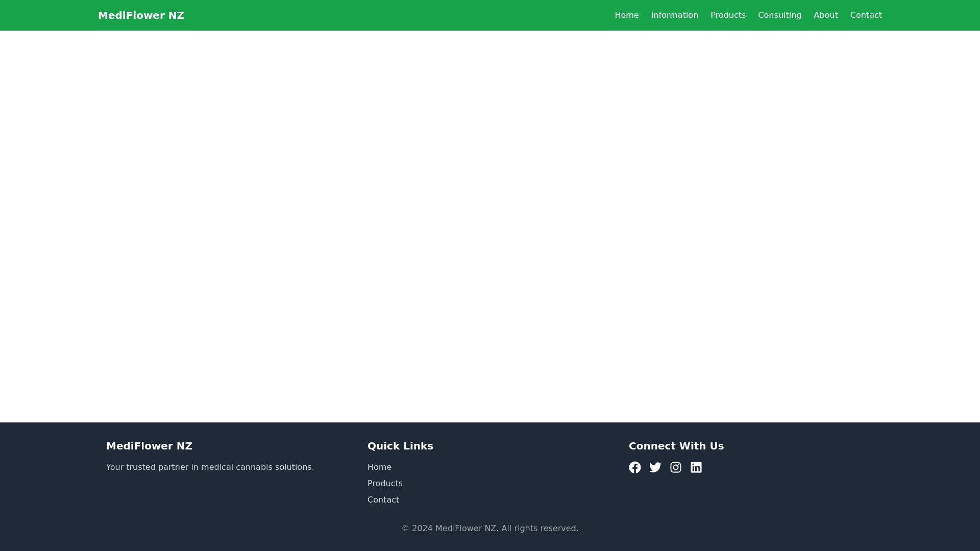Open Twitter from the social media row
980x551 pixels.
click(x=655, y=467)
